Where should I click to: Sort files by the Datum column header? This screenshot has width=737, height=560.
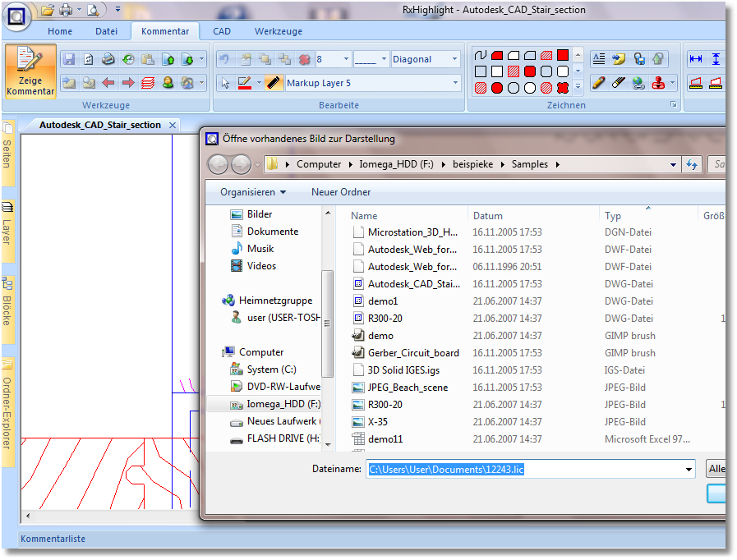[x=487, y=216]
